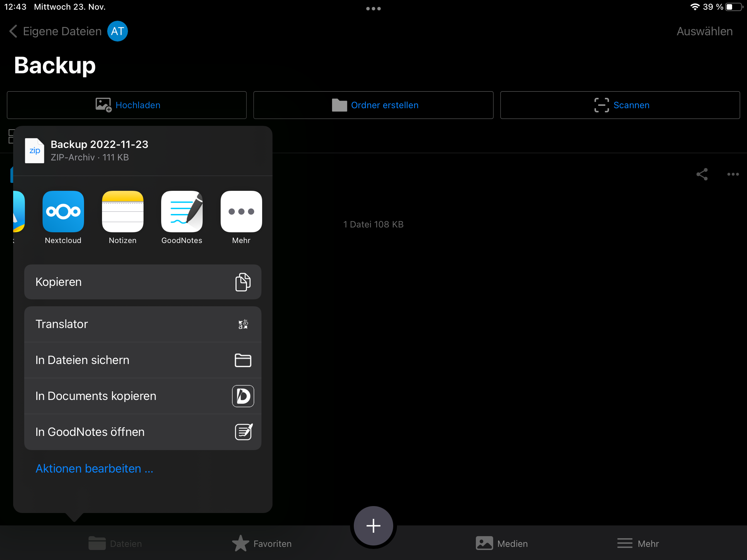
Task: Tap the Hochladen button
Action: 127,105
